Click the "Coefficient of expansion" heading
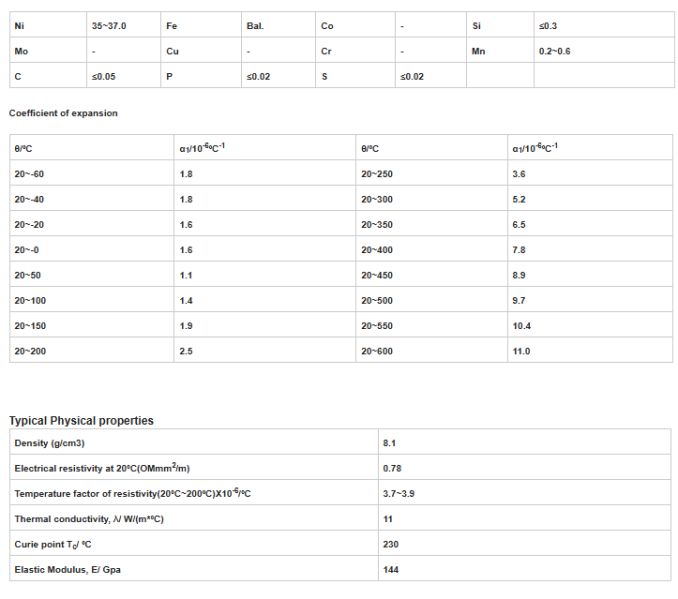This screenshot has height=599, width=678. click(63, 113)
